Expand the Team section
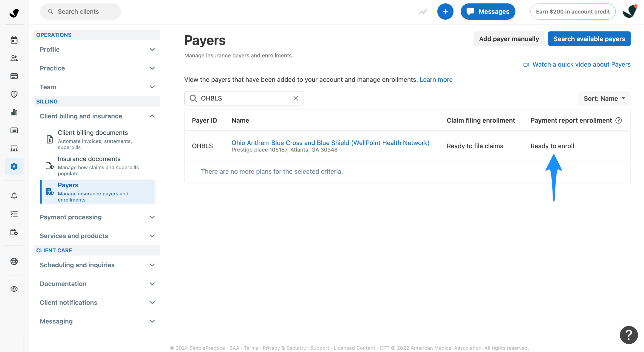This screenshot has height=352, width=644. (x=97, y=87)
